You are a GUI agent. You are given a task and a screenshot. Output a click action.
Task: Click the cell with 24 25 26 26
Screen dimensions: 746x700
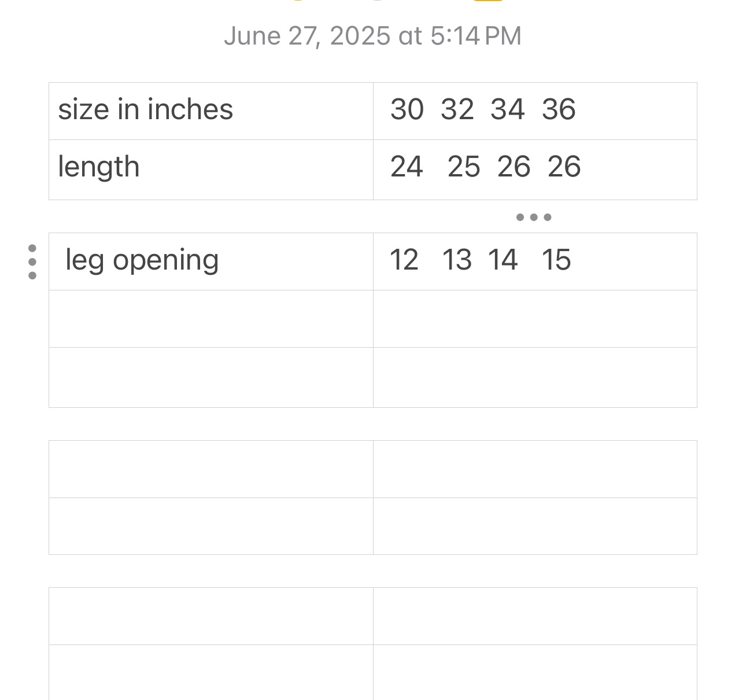[x=534, y=169]
